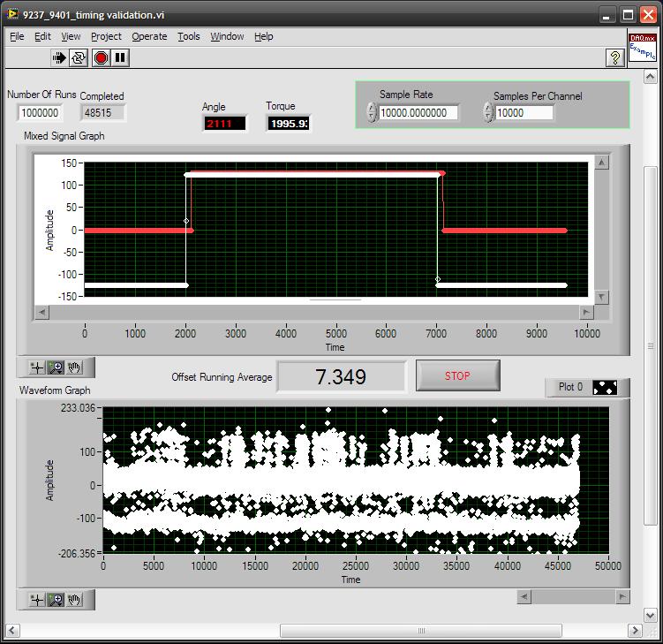Screen dimensions: 663x644
Task: Click the 10000 end label on Mixed Signal Graph time axis
Action: click(587, 333)
